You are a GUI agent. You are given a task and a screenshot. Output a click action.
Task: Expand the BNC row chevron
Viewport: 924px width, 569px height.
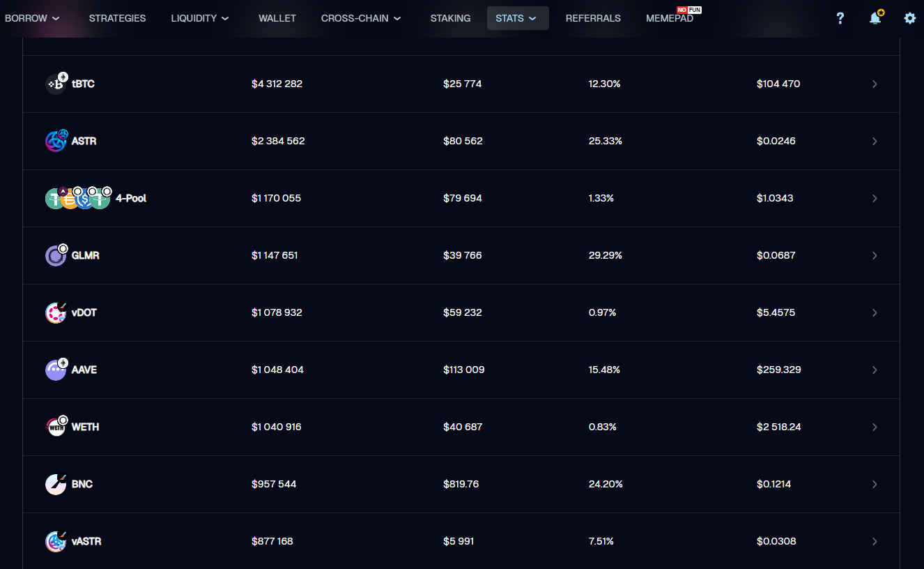pos(875,484)
